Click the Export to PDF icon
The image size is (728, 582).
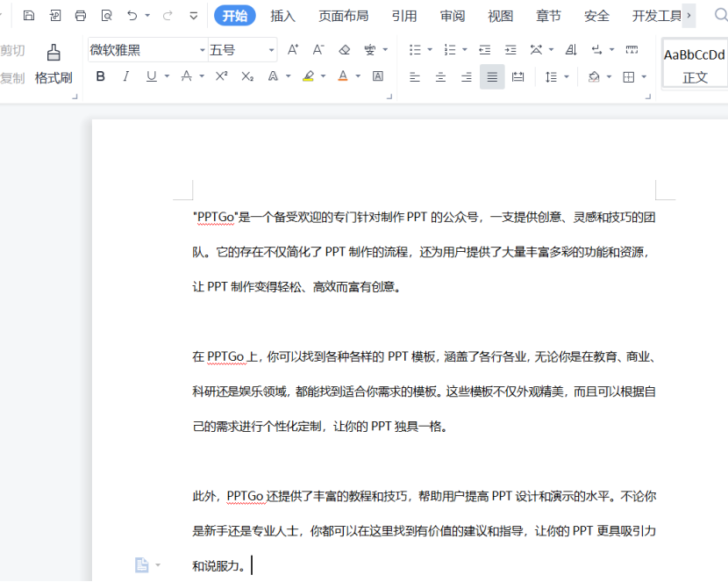click(x=54, y=16)
